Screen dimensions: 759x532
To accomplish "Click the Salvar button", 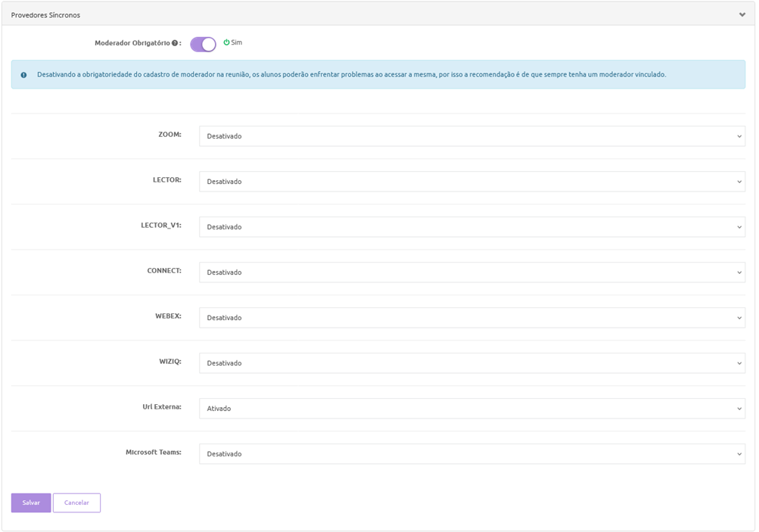I will point(31,503).
